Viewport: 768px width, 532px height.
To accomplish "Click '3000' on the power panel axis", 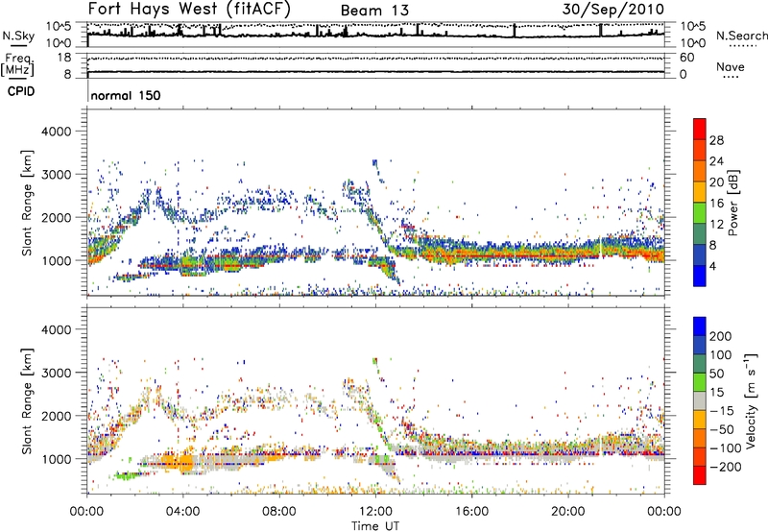I will 56,175.
